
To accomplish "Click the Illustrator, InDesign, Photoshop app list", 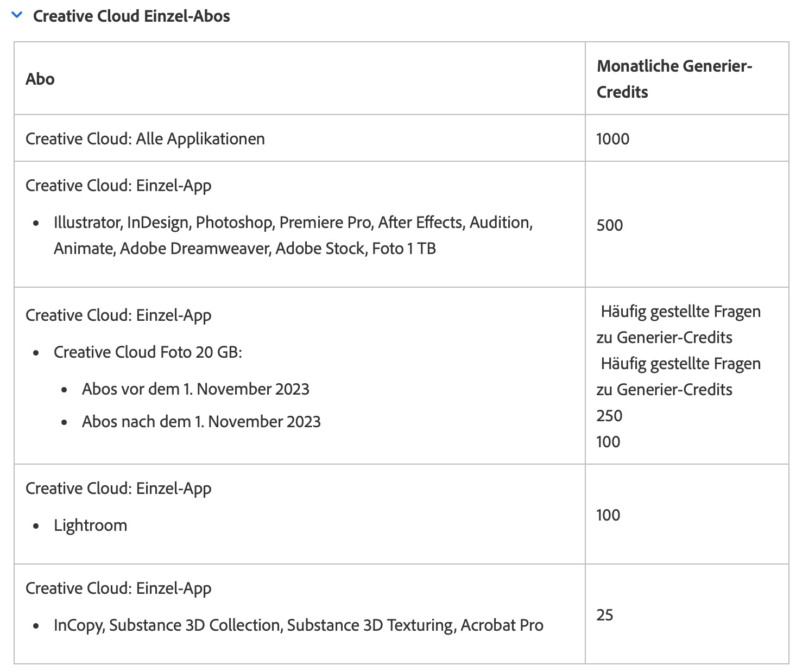I will tap(293, 236).
